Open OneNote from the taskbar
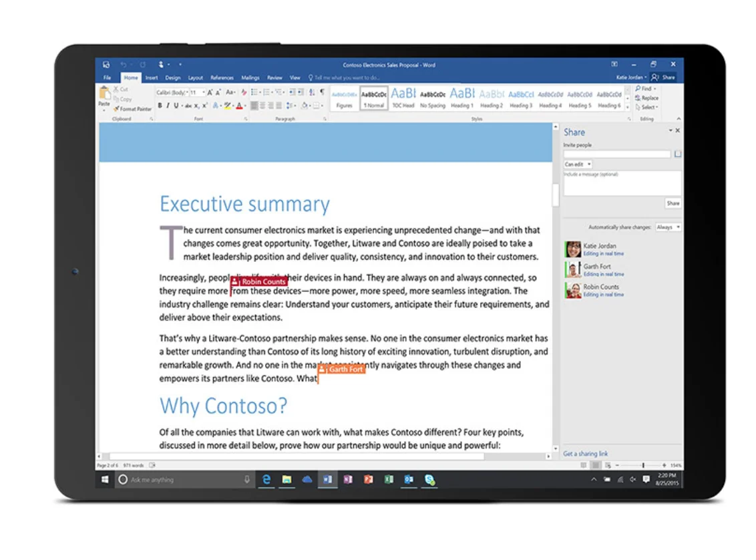This screenshot has height=560, width=756. point(348,479)
